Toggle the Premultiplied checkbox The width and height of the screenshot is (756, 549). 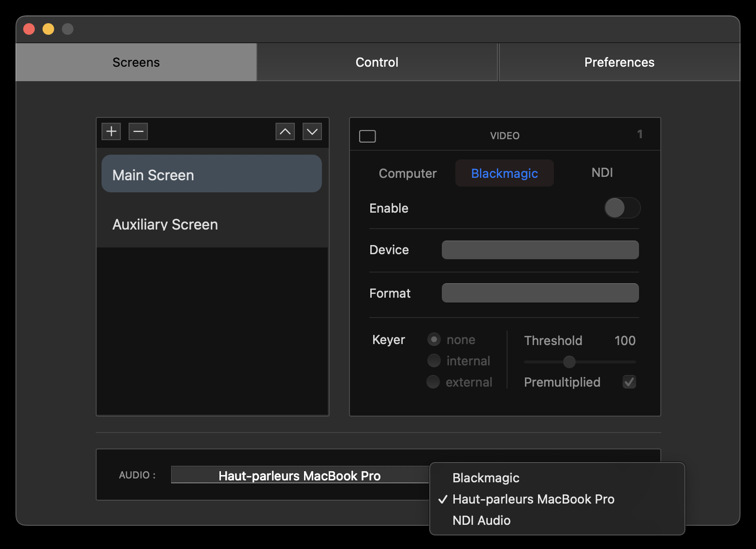click(x=629, y=382)
